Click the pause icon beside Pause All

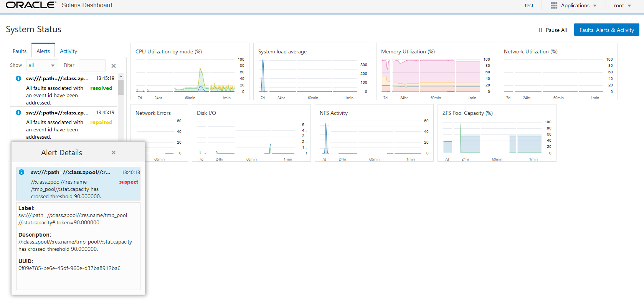pyautogui.click(x=540, y=30)
